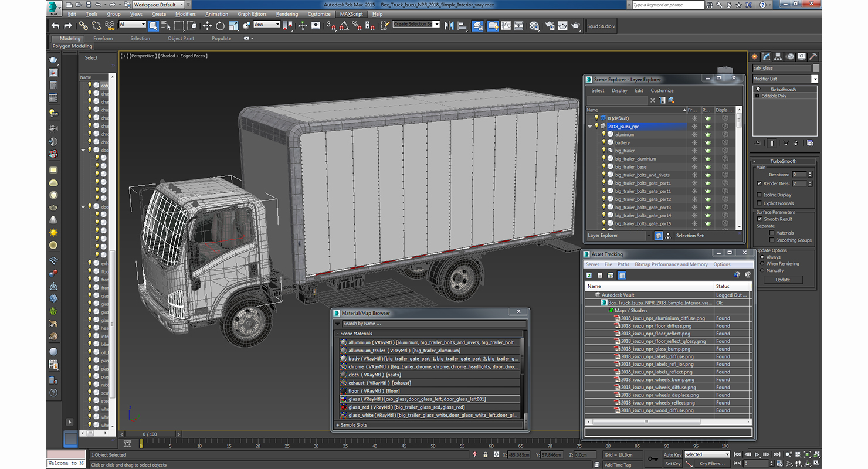Viewport: 868px width, 469px height.
Task: Click the Search by Name field
Action: [434, 324]
